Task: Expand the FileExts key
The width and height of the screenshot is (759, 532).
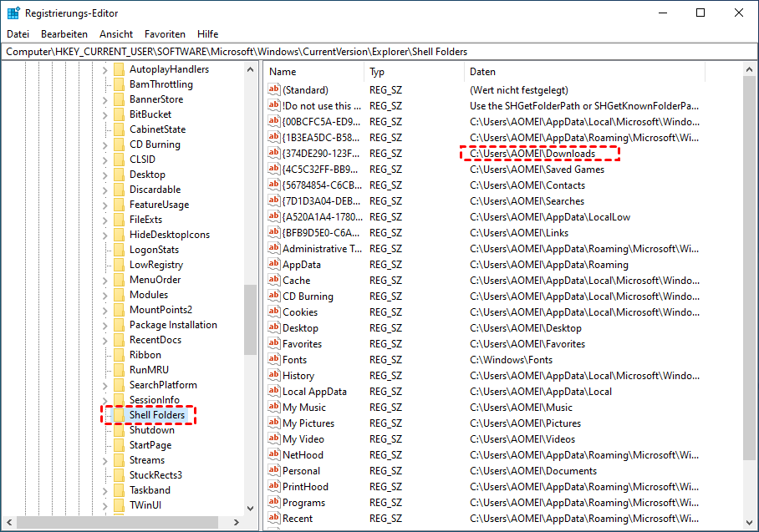Action: (104, 220)
